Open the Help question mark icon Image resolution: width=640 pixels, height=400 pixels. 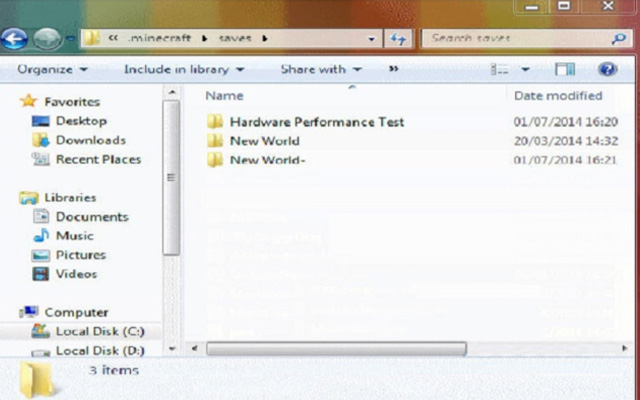point(607,70)
